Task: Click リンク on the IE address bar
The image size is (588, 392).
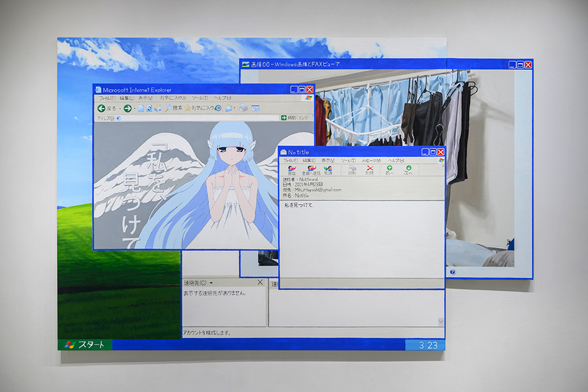Action: (x=303, y=118)
